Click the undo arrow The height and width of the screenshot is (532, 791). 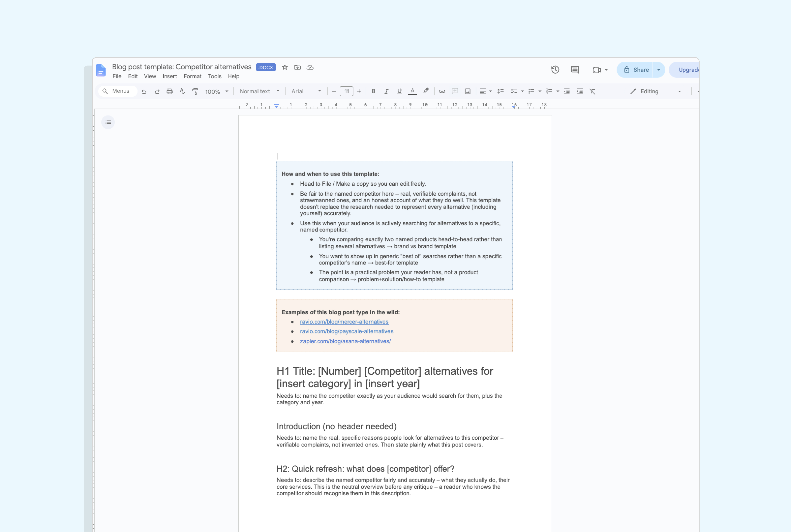tap(144, 92)
